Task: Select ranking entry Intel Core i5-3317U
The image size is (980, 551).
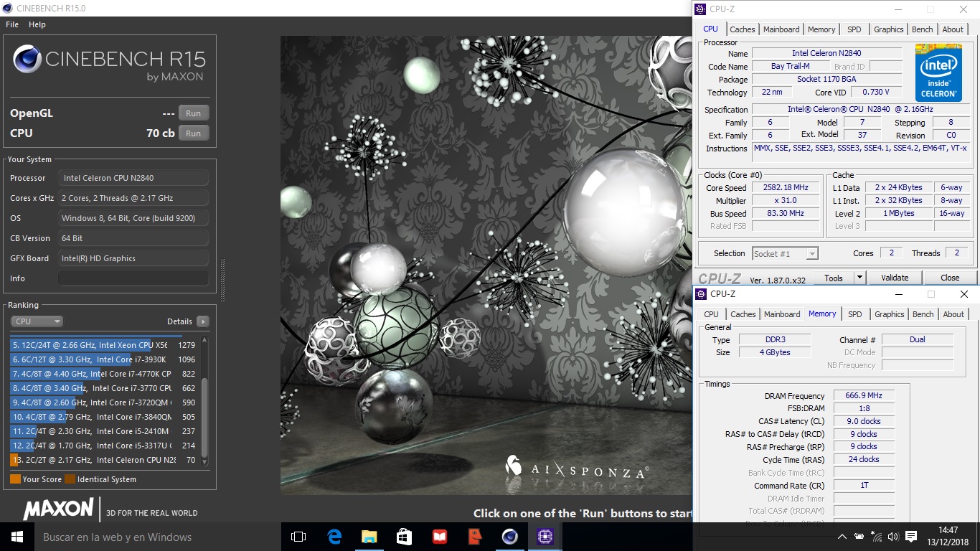Action: 103,446
